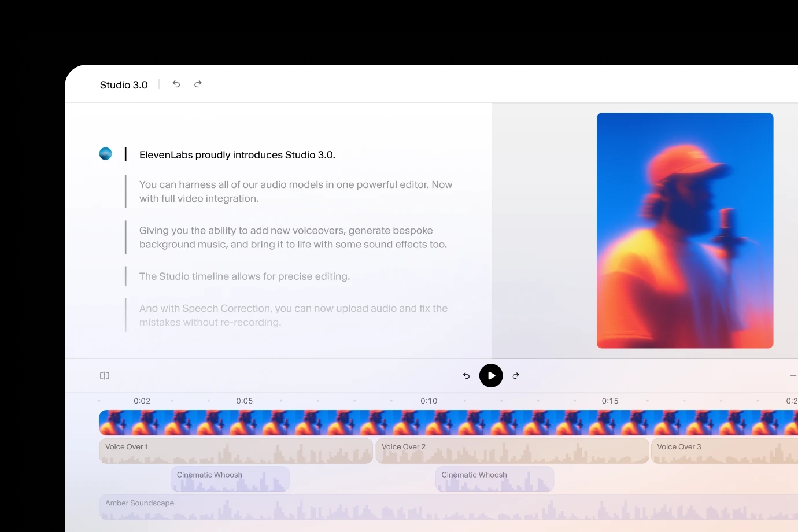This screenshot has width=798, height=532.
Task: Click the video thumbnail strip in timeline
Action: [x=448, y=423]
